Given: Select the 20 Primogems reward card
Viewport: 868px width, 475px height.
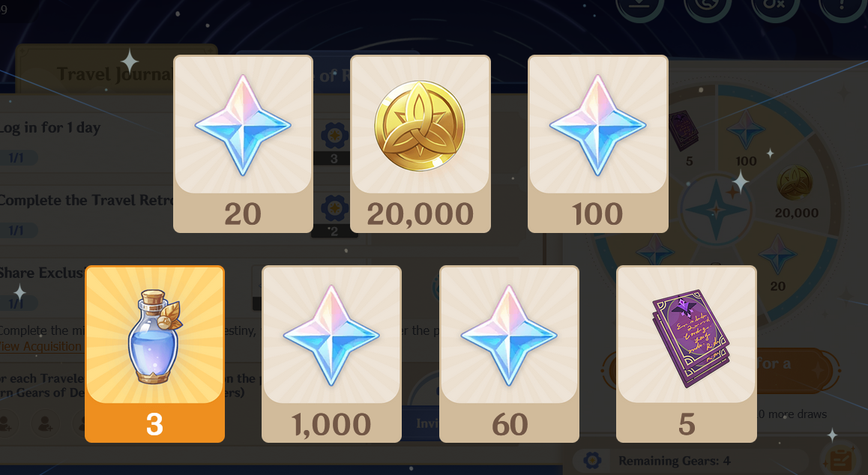Looking at the screenshot, I should [x=243, y=144].
